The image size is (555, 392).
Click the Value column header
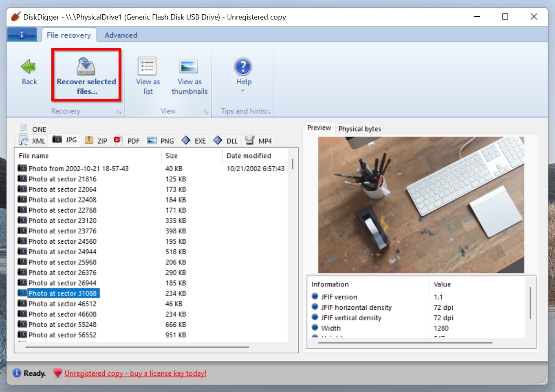click(478, 284)
